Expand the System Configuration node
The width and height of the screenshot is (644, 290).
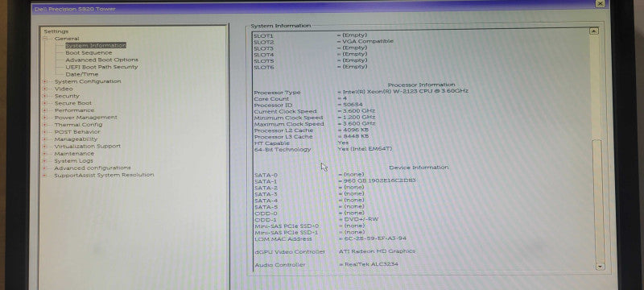45,81
